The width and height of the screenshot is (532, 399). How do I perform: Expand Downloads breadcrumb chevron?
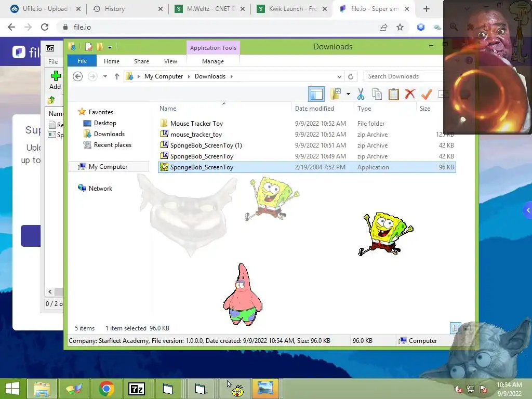pos(231,76)
